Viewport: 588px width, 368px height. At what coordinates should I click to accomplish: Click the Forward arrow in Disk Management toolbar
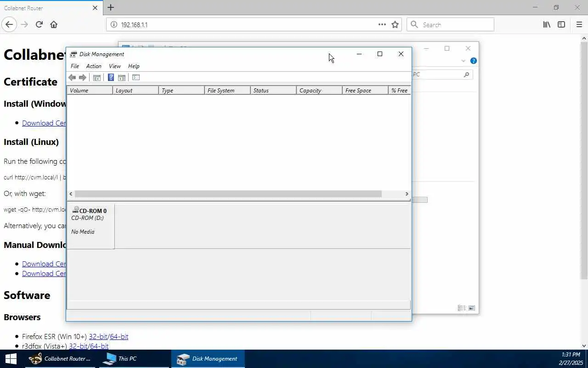[83, 77]
